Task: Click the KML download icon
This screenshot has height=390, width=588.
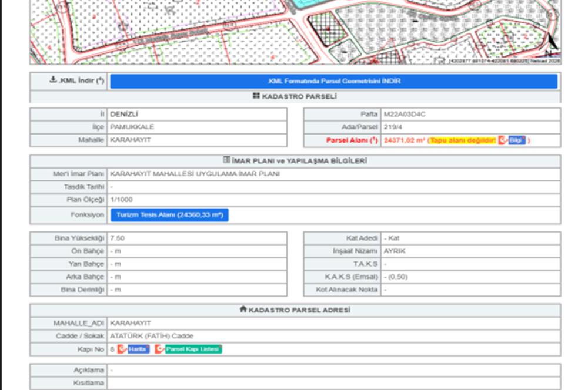Action: point(54,80)
